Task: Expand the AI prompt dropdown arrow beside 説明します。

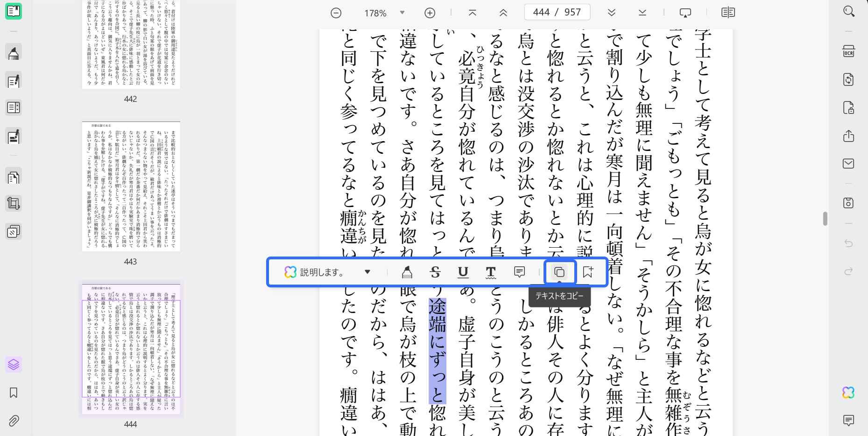Action: click(x=367, y=272)
